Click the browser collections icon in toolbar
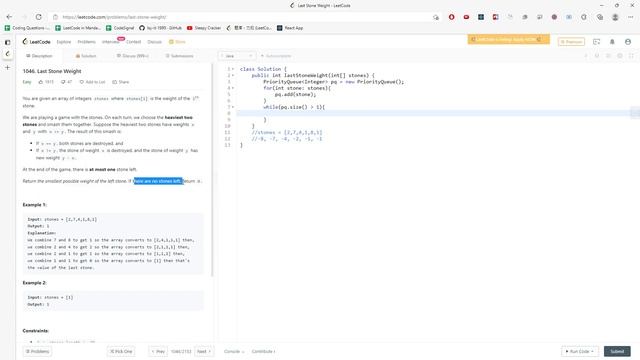640x360 pixels. 600,17
